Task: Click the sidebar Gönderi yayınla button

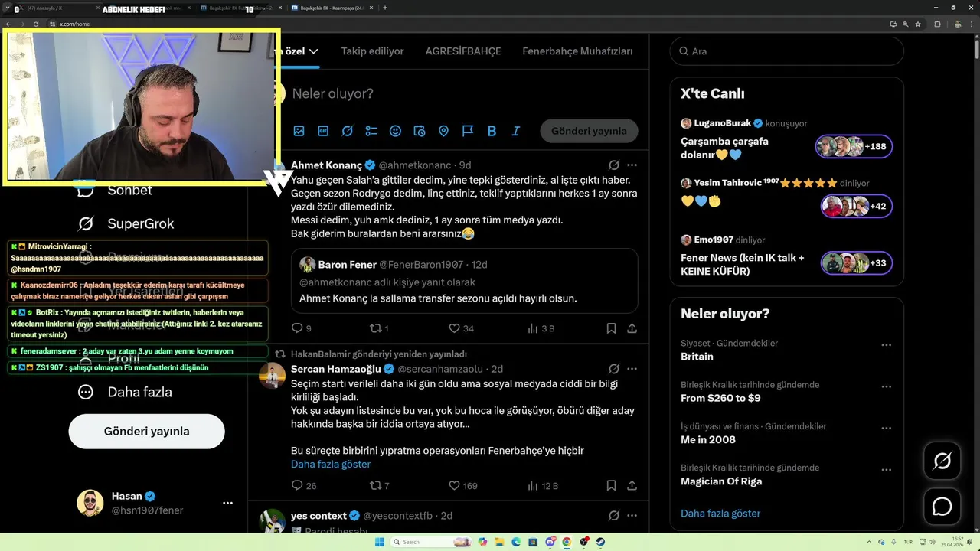Action: pyautogui.click(x=147, y=431)
